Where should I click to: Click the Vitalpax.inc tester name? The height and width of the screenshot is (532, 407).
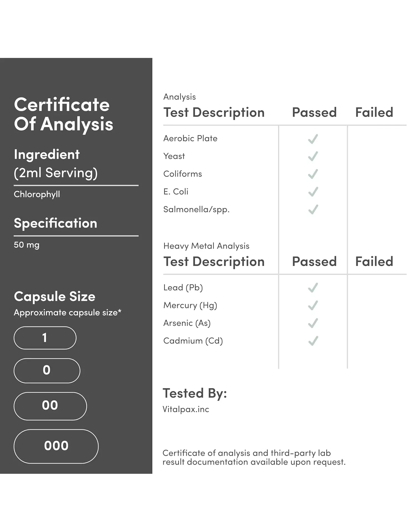[x=186, y=409]
